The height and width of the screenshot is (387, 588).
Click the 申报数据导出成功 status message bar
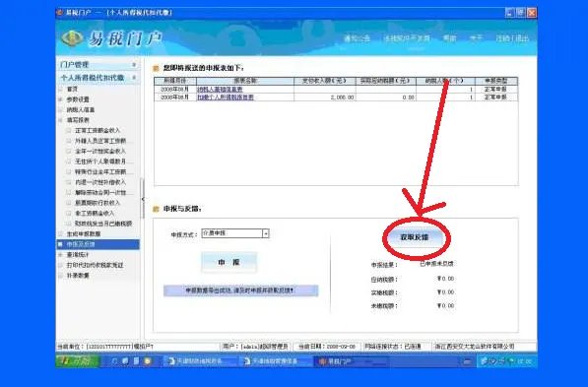point(240,290)
